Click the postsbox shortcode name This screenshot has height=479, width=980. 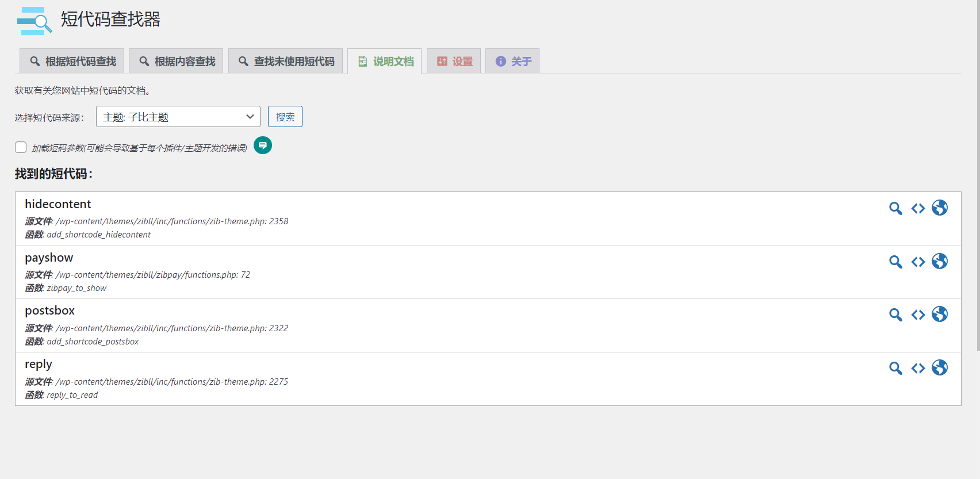pos(49,311)
